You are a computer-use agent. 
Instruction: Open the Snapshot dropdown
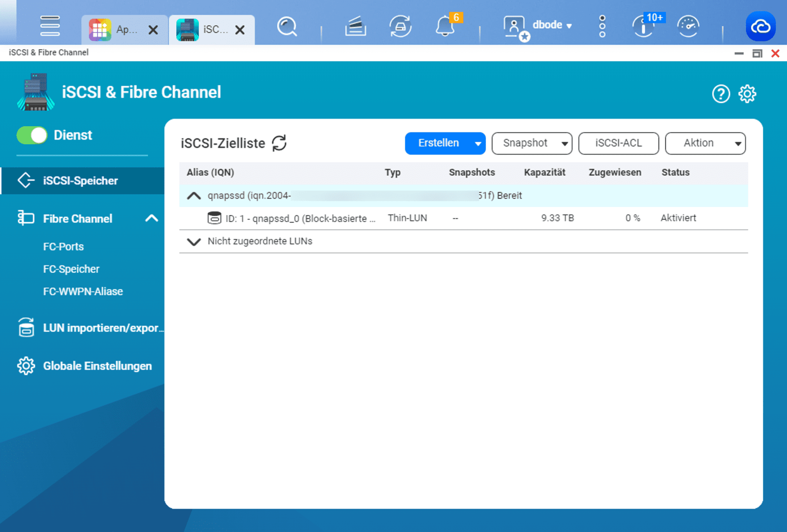[x=532, y=143]
